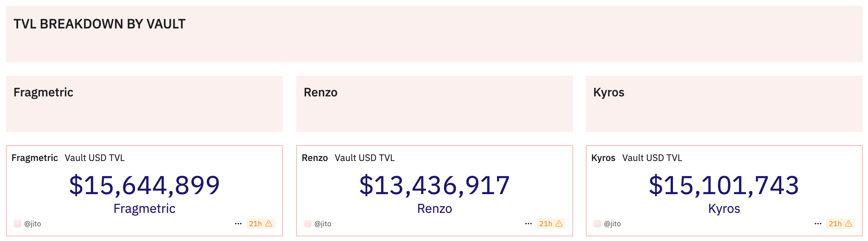Click the warning triangle on the Fragmetric card
This screenshot has height=241, width=868.
point(269,223)
